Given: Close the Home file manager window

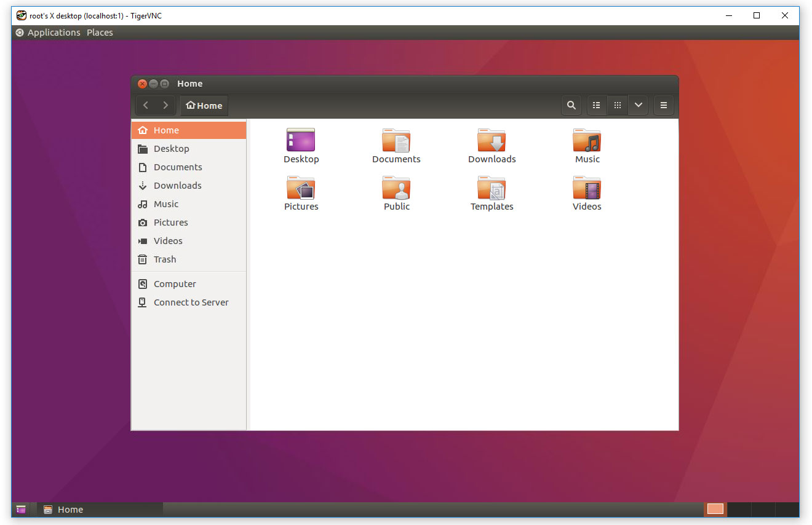Looking at the screenshot, I should tap(143, 84).
